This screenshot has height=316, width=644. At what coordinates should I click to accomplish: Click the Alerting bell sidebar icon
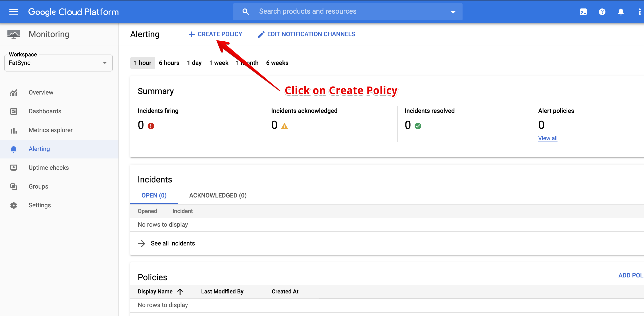point(13,149)
